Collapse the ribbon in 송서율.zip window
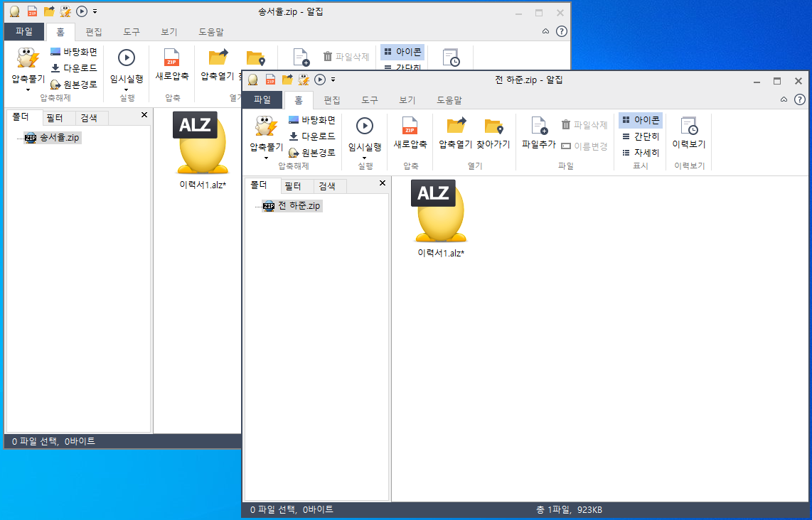 545,31
